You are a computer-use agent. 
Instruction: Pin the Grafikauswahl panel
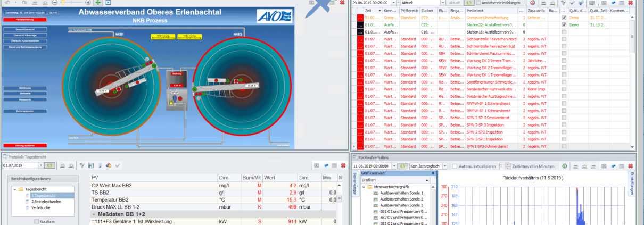[434, 173]
